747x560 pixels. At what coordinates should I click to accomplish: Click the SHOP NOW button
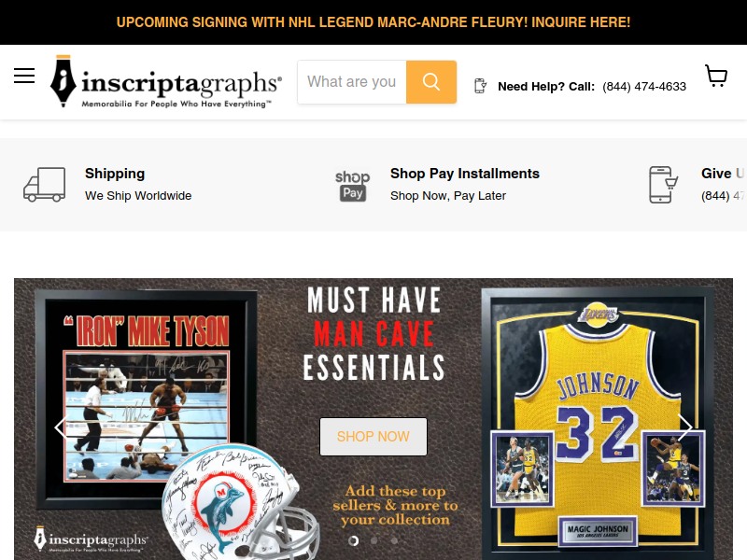click(x=373, y=437)
